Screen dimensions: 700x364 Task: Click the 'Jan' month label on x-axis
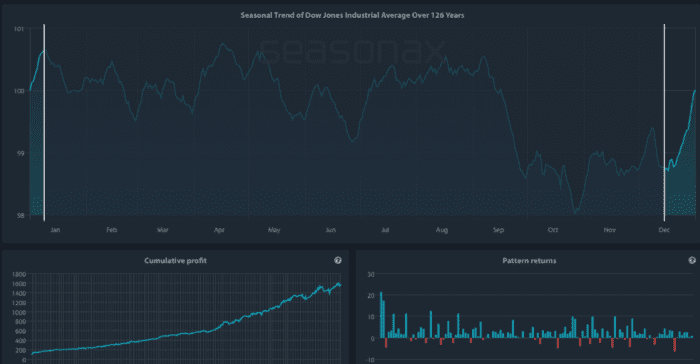(x=55, y=230)
